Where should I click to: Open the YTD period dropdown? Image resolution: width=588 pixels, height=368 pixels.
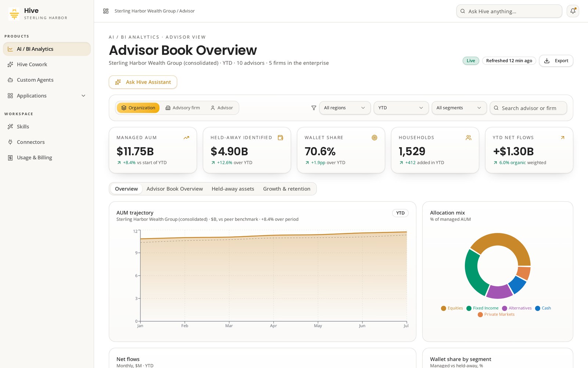[x=401, y=108]
